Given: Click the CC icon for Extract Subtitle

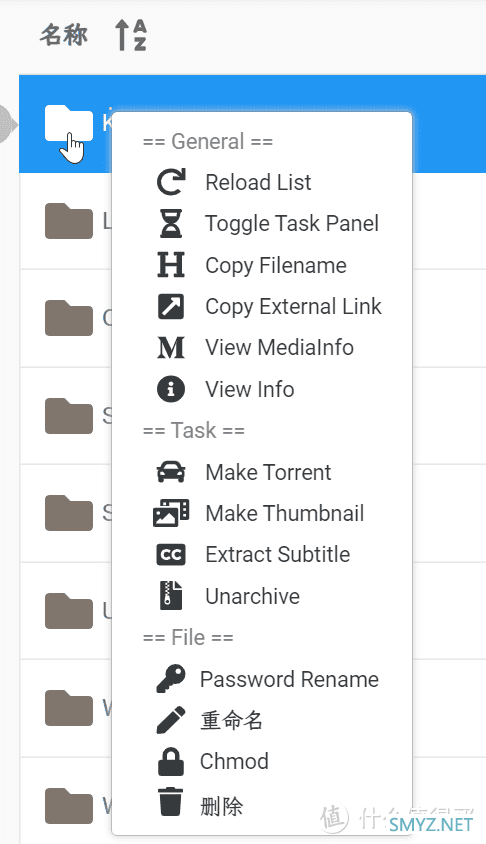Looking at the screenshot, I should click(171, 555).
